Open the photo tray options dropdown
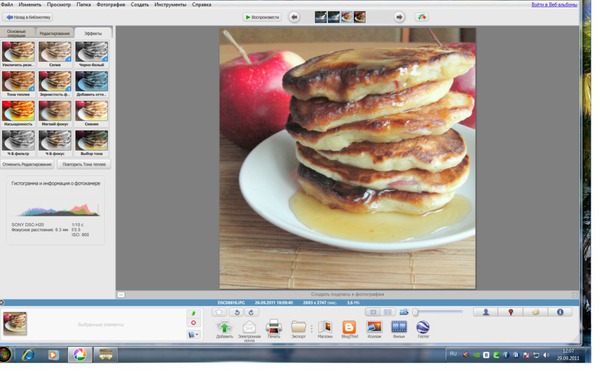 [x=194, y=335]
